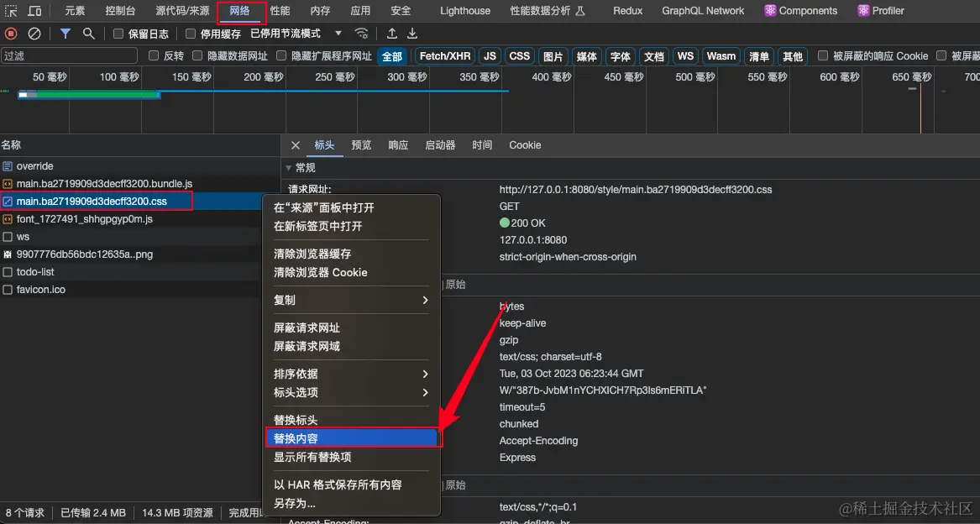
Task: Select the todo-list request row
Action: [131, 272]
